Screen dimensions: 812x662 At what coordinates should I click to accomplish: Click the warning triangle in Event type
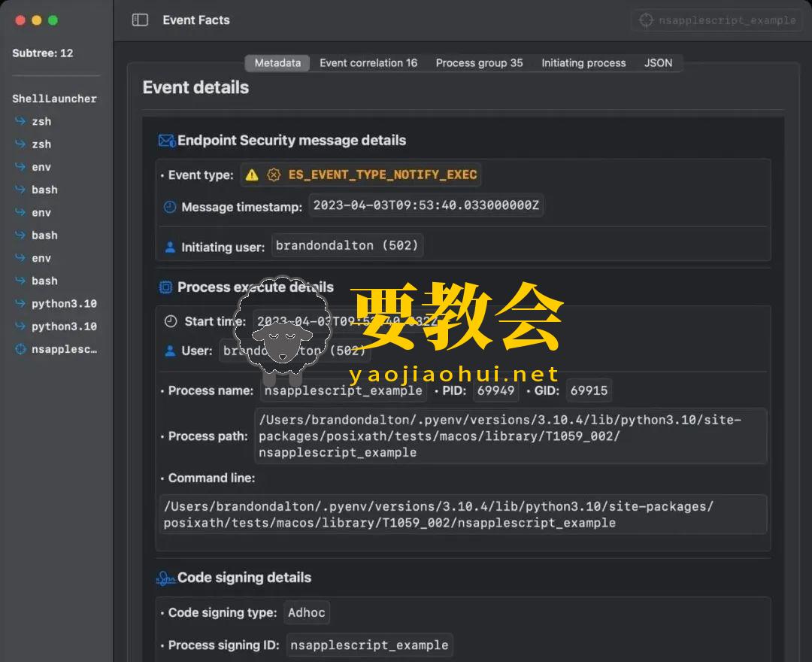tap(252, 175)
